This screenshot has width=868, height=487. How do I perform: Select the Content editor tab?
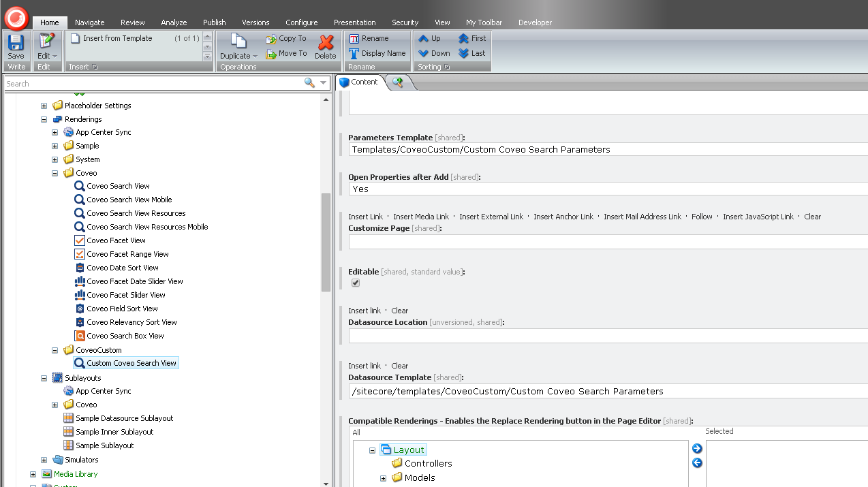359,82
